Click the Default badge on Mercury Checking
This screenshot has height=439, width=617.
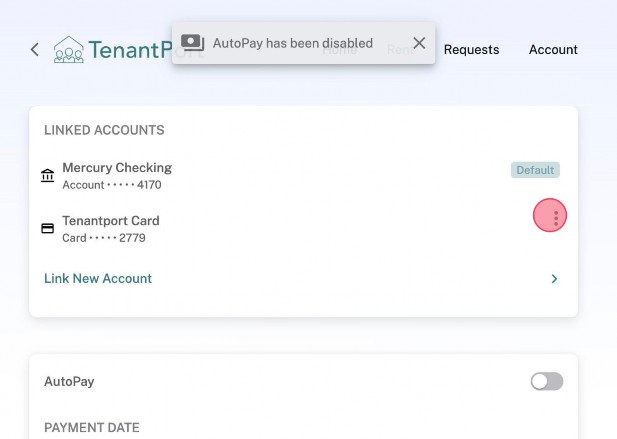click(x=535, y=170)
